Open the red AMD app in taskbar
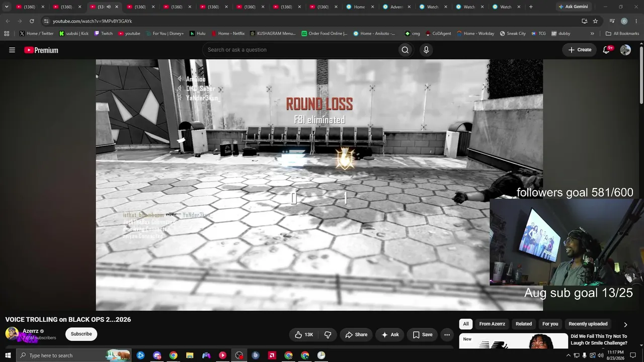 tap(272, 355)
